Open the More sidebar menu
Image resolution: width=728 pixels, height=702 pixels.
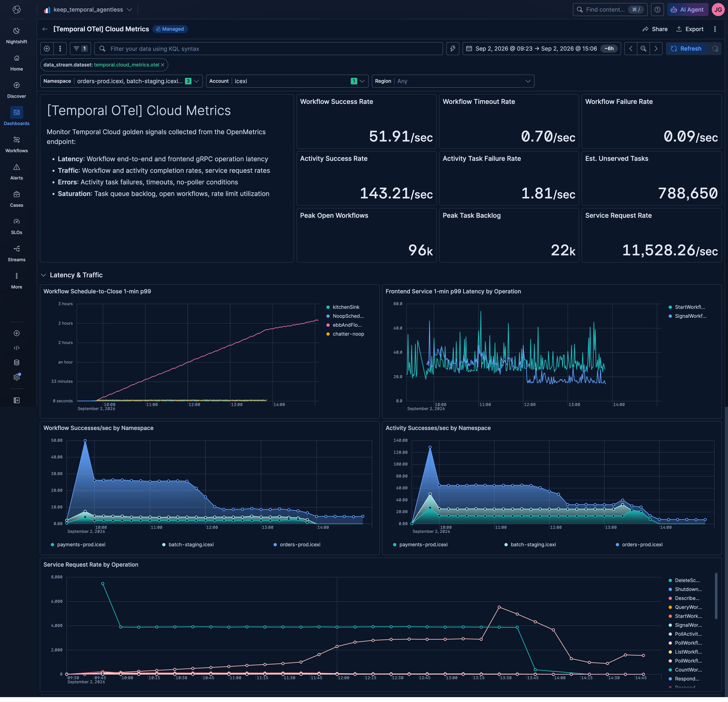(16, 281)
